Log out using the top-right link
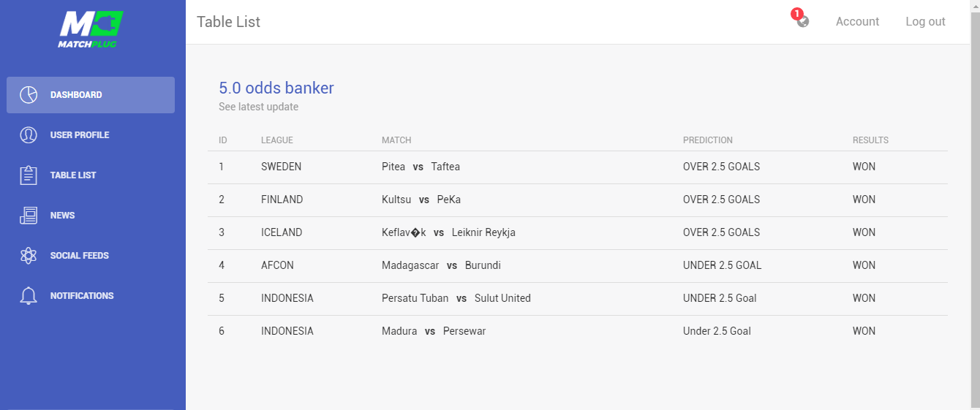Screen dimensions: 980x410 [925, 22]
